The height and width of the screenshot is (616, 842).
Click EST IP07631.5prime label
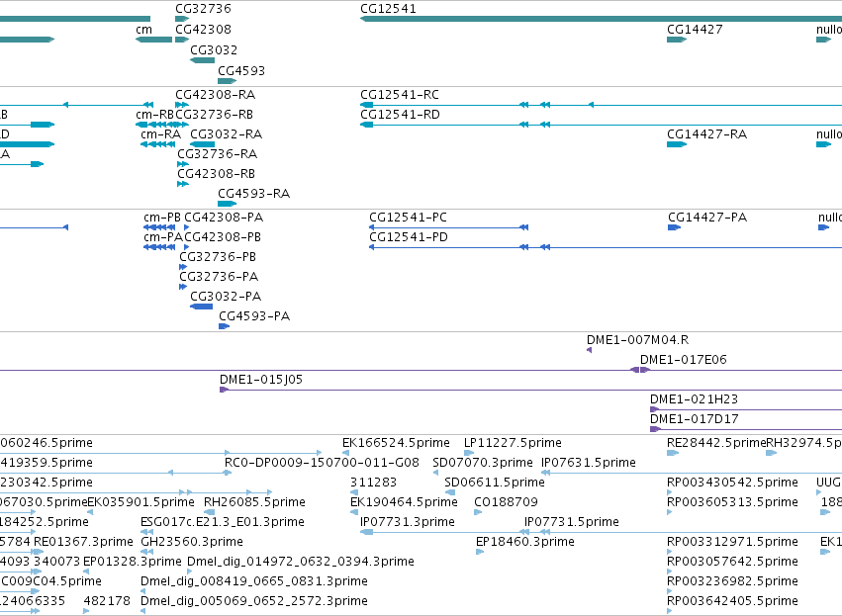click(x=589, y=463)
